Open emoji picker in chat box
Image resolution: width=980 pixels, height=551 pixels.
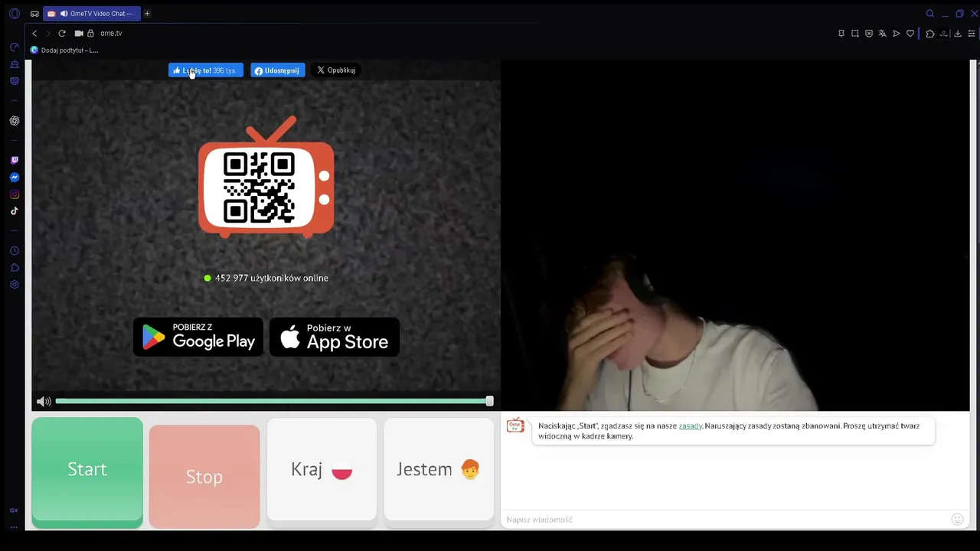point(957,520)
